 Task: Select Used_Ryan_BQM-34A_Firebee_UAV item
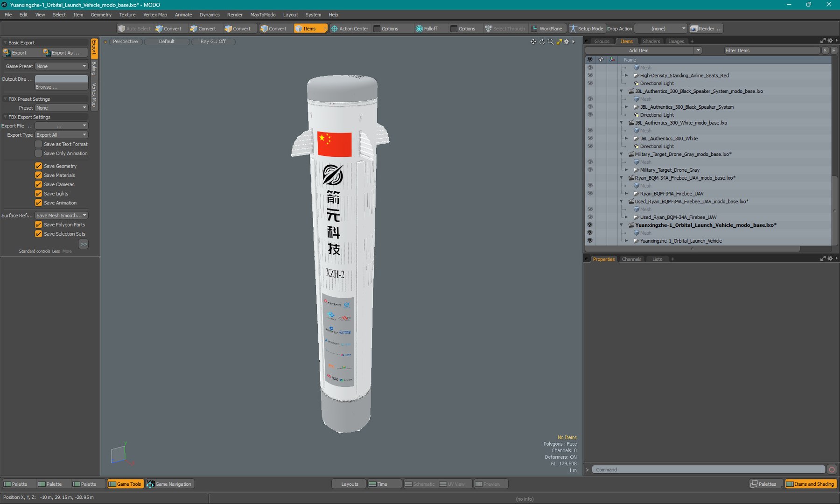point(678,217)
